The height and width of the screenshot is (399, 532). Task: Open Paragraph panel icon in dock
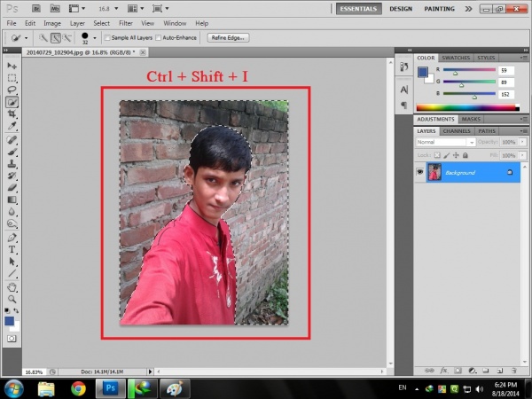pos(403,105)
